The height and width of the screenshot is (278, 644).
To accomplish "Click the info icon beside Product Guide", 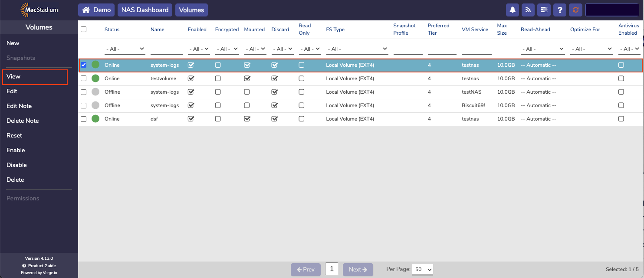I will (x=24, y=265).
